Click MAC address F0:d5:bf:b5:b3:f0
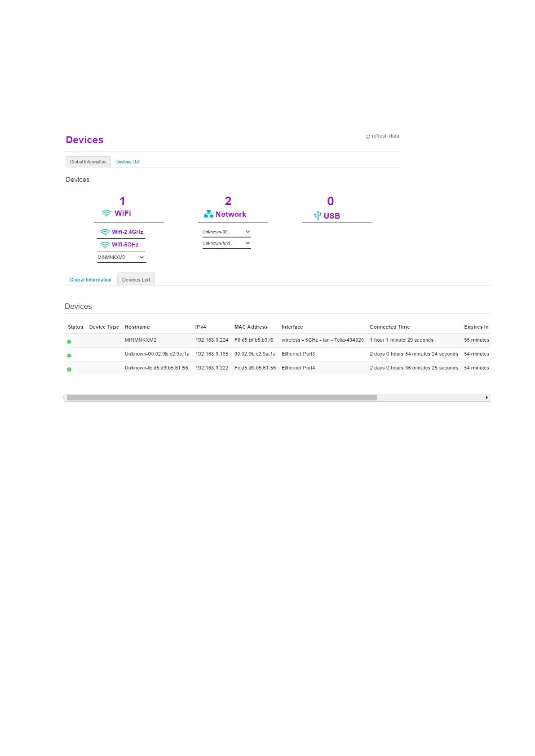This screenshot has height=756, width=535. point(254,340)
